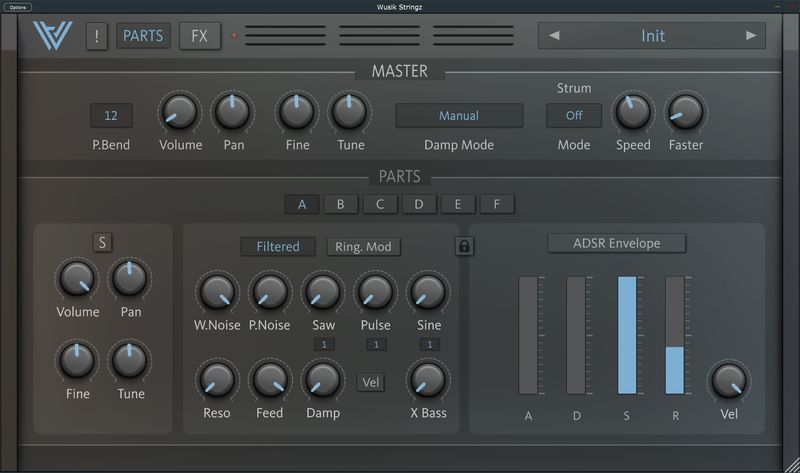Open the Strum Mode Off selector
The image size is (800, 473).
pos(574,115)
